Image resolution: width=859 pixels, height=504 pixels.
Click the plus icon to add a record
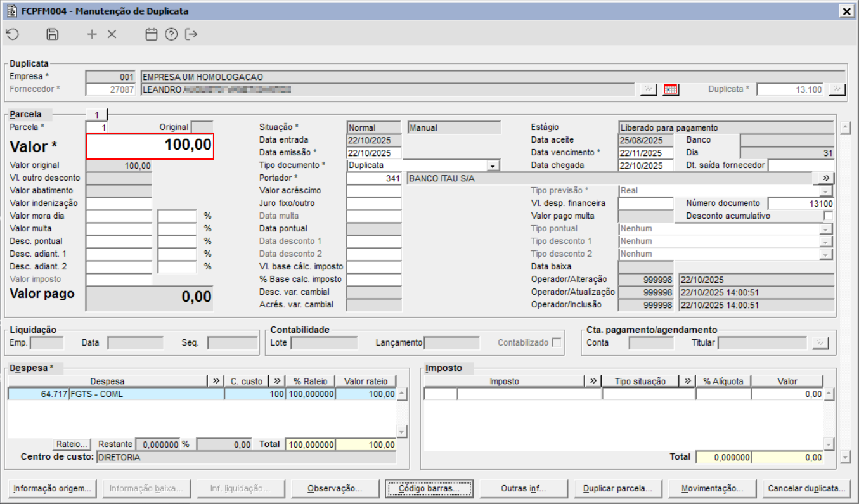coord(92,34)
